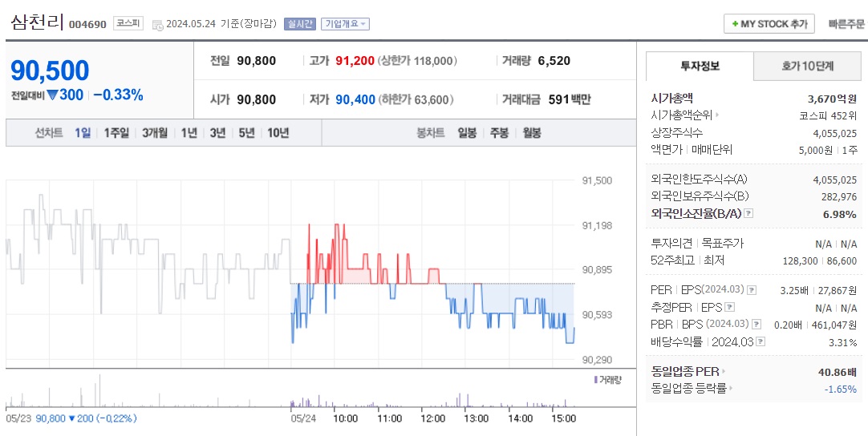Open the 동일업종 등락률 link

point(688,389)
